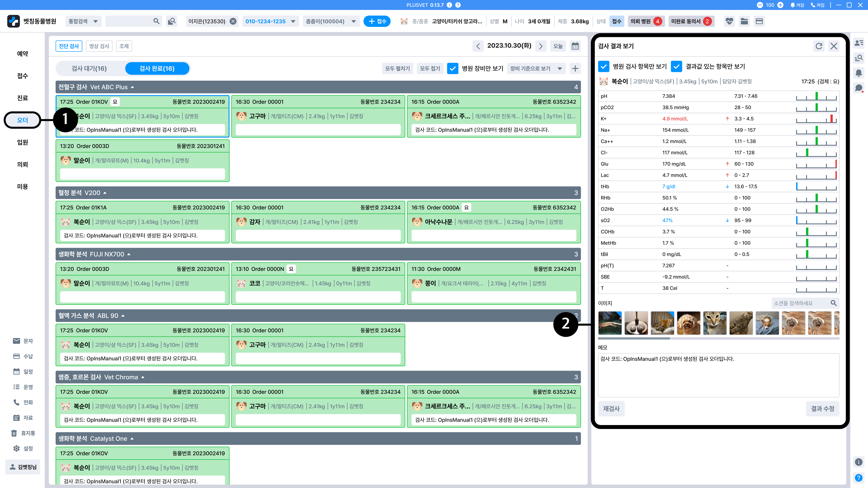The image size is (868, 488).
Task: Open the 미용 menu in left sidebar
Action: pyautogui.click(x=23, y=186)
